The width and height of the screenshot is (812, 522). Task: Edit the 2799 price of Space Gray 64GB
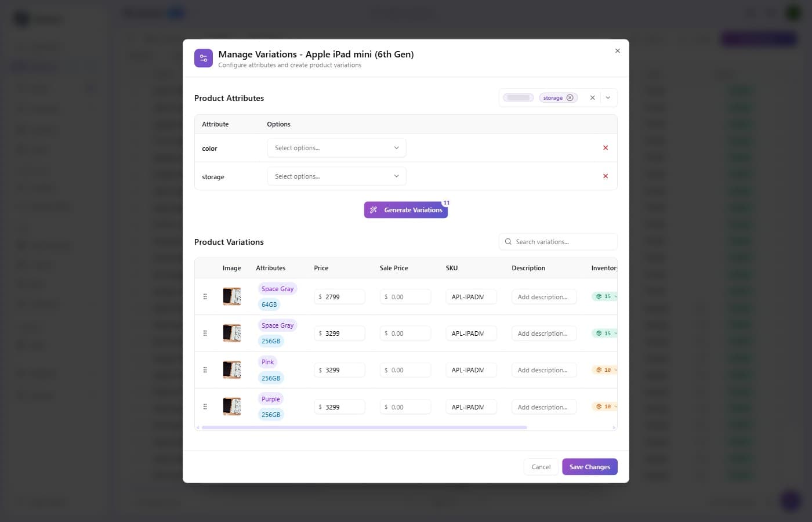(340, 296)
